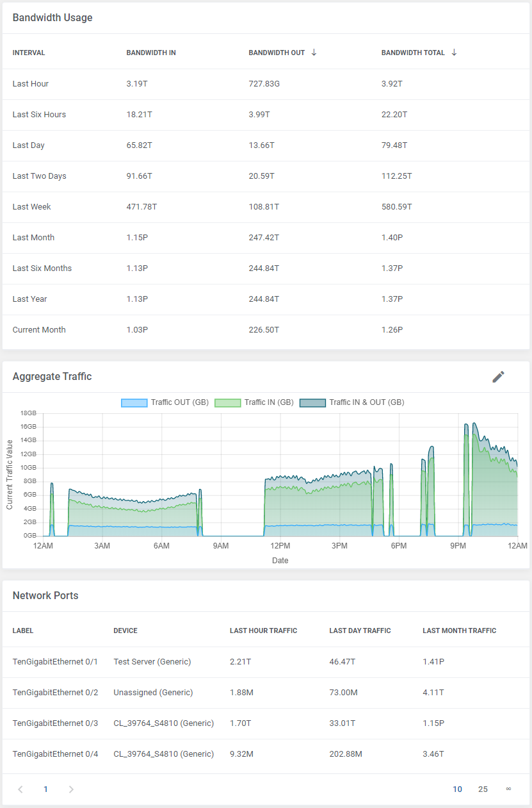Viewport: 532px width, 808px height.
Task: Sort by Bandwidth Out arrow icon
Action: point(314,53)
